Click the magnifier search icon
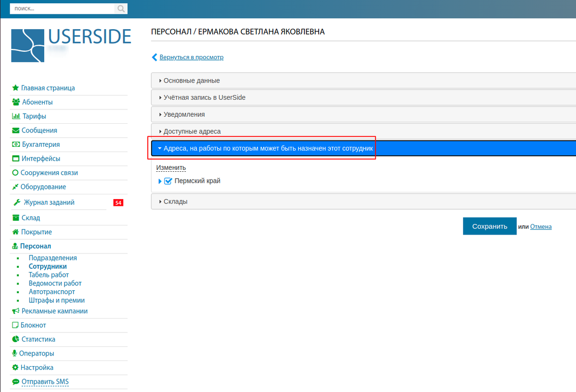This screenshot has height=392, width=576. click(x=121, y=9)
